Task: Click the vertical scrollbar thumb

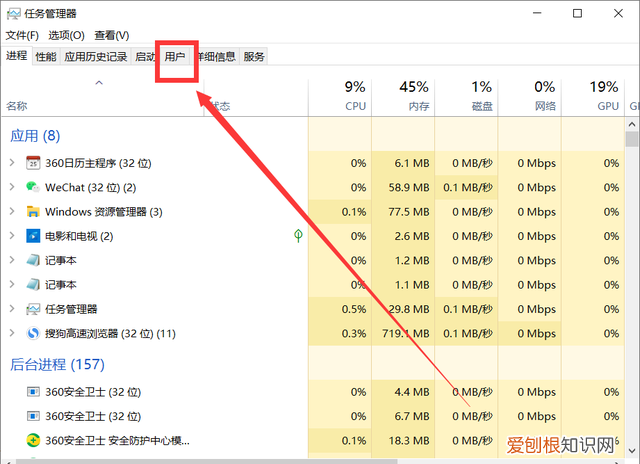Action: [632, 139]
